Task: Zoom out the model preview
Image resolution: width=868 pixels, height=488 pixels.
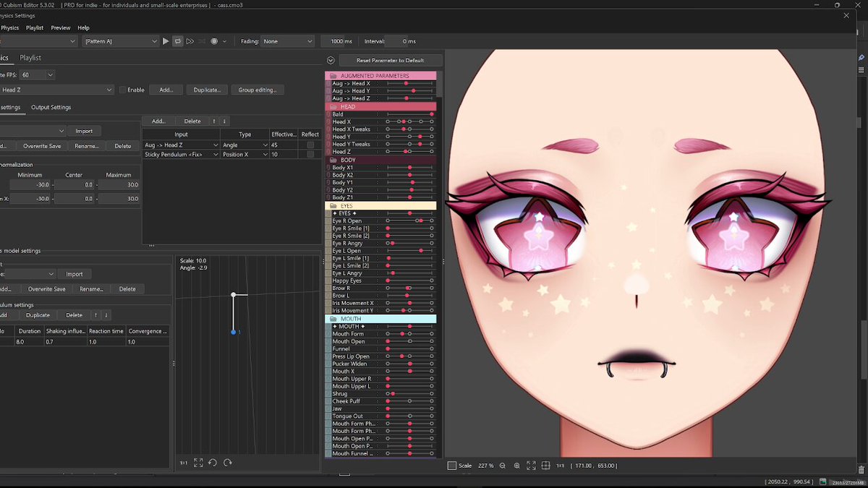Action: [503, 466]
